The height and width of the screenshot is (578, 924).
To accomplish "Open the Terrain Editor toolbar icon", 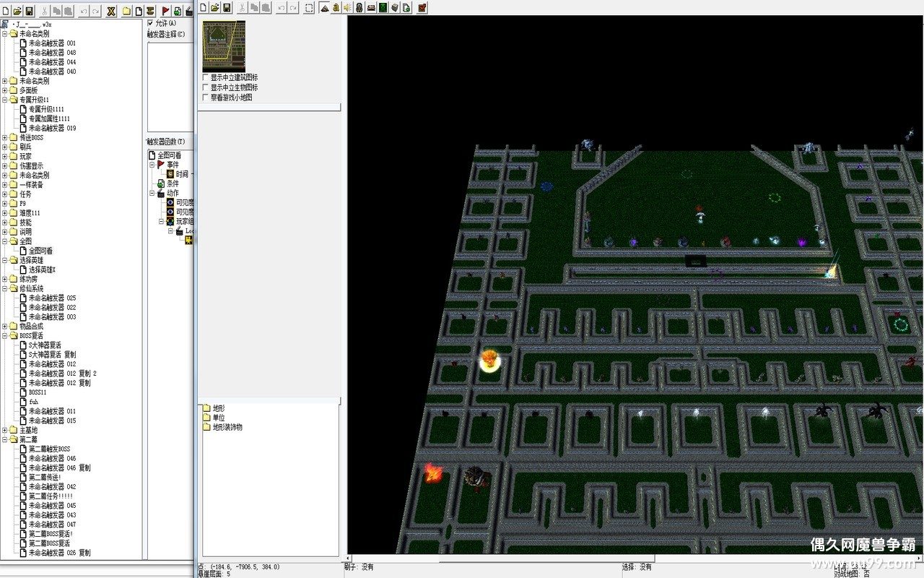I will tap(324, 8).
